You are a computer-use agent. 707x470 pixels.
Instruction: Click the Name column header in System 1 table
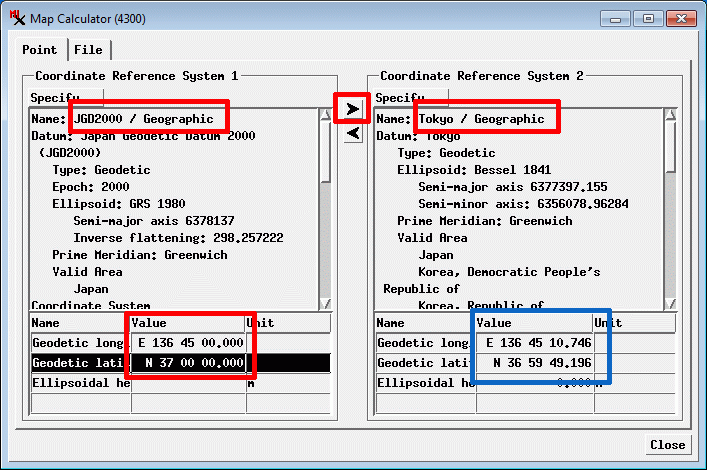click(80, 323)
